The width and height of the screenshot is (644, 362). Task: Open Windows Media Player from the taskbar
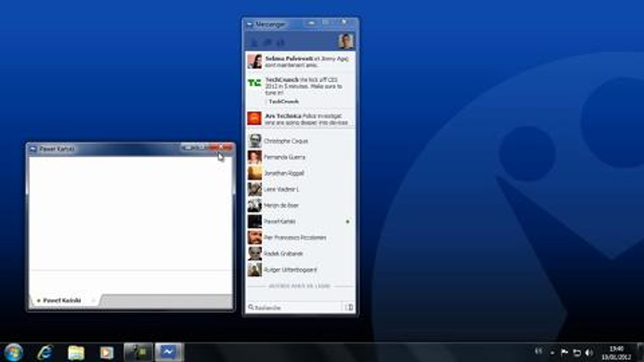(107, 352)
